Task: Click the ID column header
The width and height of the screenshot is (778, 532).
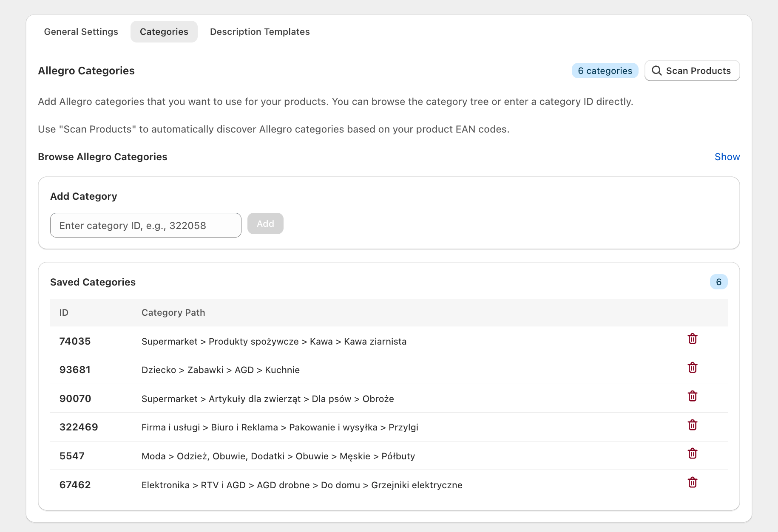Action: [x=64, y=313]
